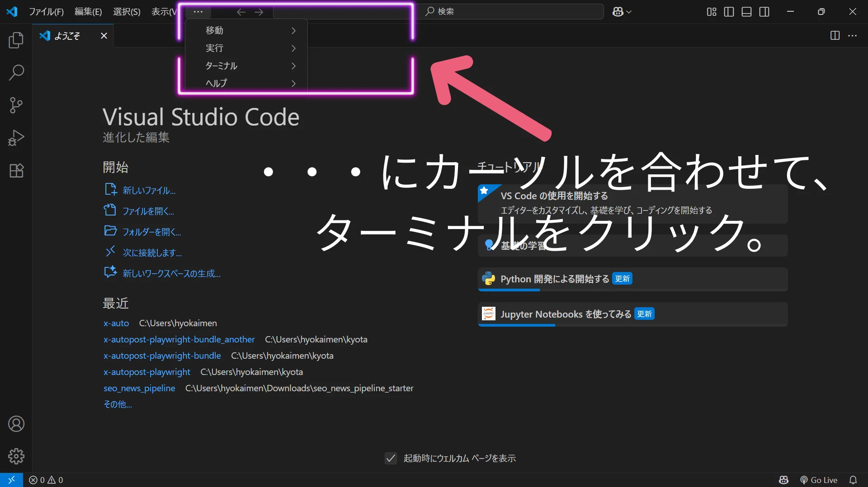Open the Copilot chat menu in title bar
The width and height of the screenshot is (868, 487).
(x=622, y=12)
